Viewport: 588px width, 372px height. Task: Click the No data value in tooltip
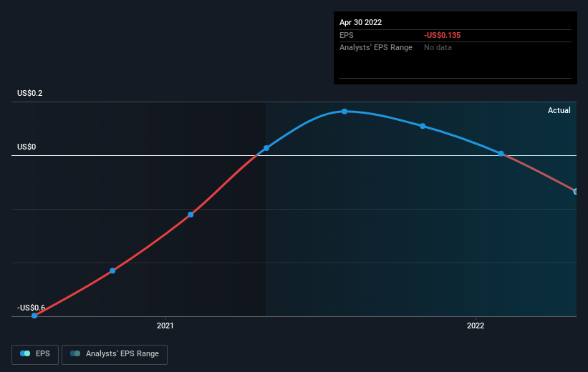(438, 48)
